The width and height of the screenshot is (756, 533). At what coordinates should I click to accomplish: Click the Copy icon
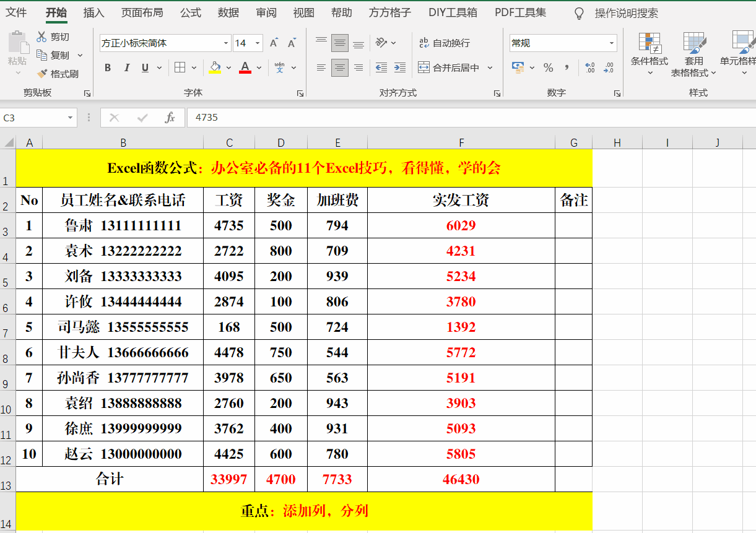pos(41,55)
